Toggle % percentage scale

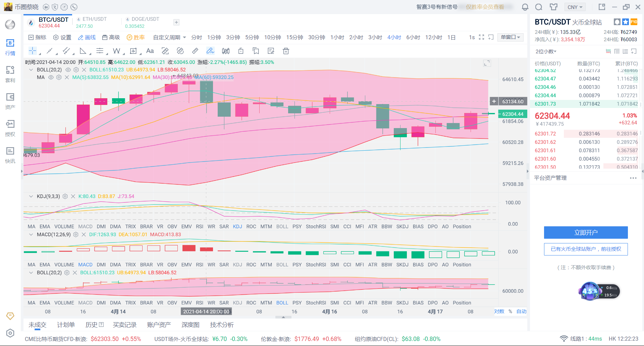click(510, 311)
